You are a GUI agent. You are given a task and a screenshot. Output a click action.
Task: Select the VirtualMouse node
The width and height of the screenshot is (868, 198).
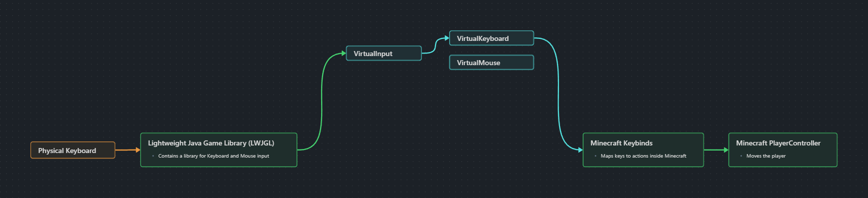491,62
